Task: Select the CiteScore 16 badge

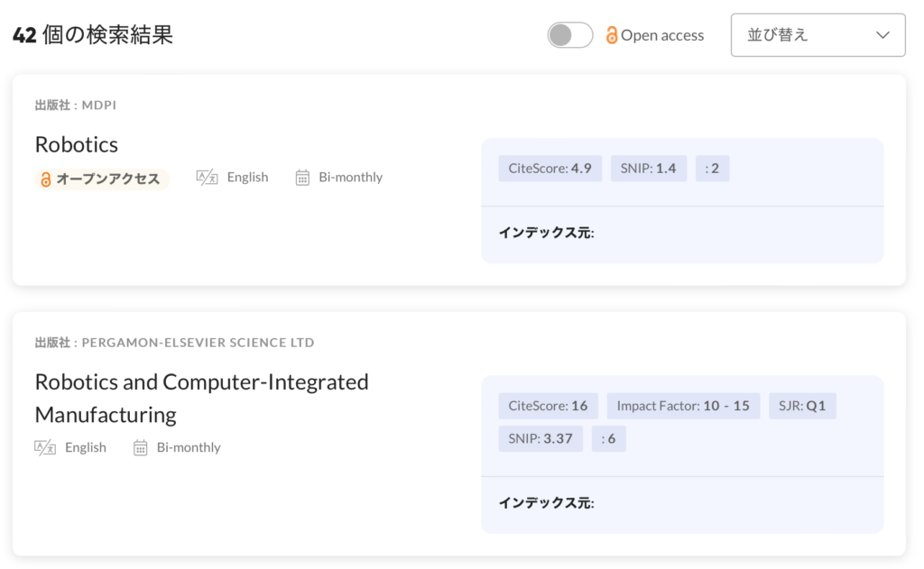Action: [x=548, y=406]
